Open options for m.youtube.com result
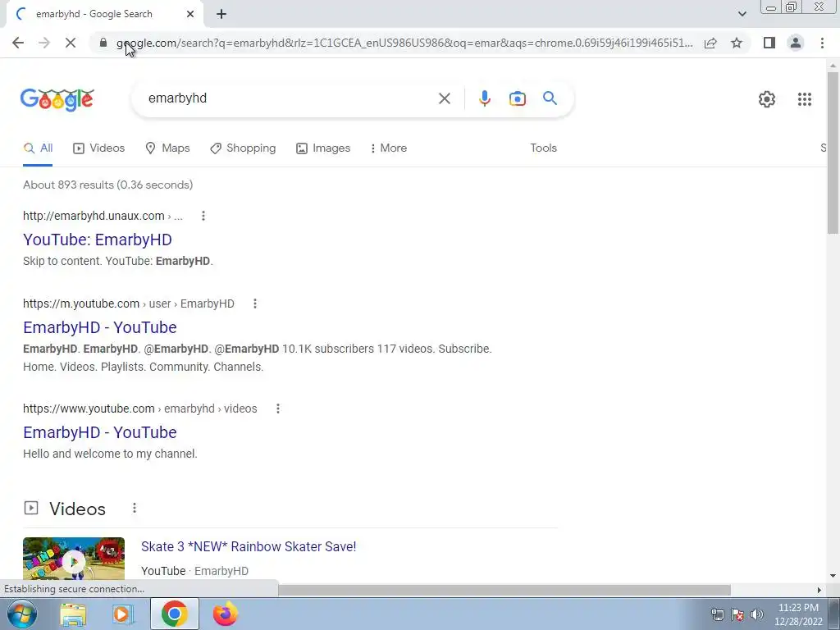Viewport: 840px width, 630px height. 255,304
